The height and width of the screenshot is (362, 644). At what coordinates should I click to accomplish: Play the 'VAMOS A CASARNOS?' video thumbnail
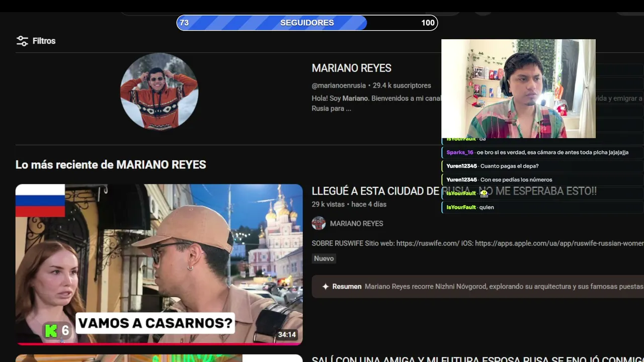(159, 264)
